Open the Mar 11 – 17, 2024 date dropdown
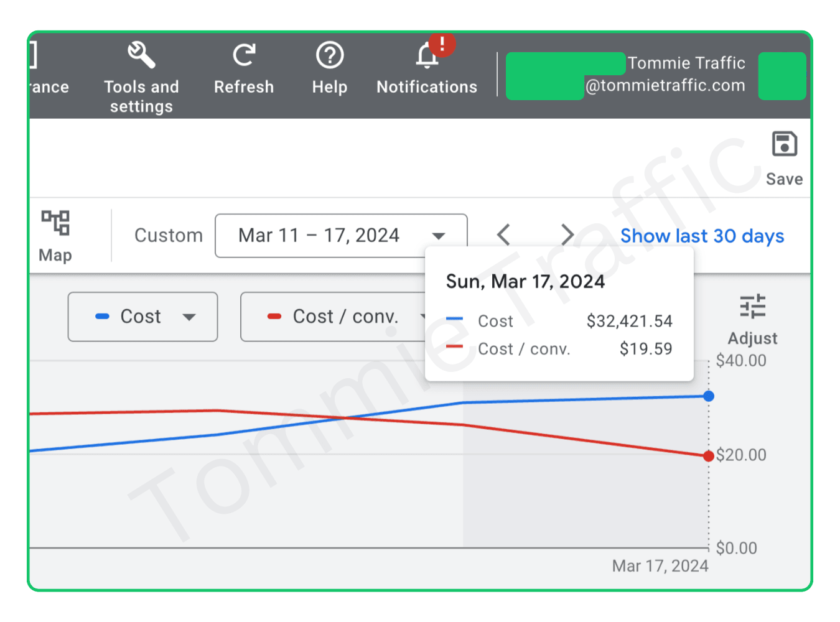The height and width of the screenshot is (622, 840). tap(340, 236)
